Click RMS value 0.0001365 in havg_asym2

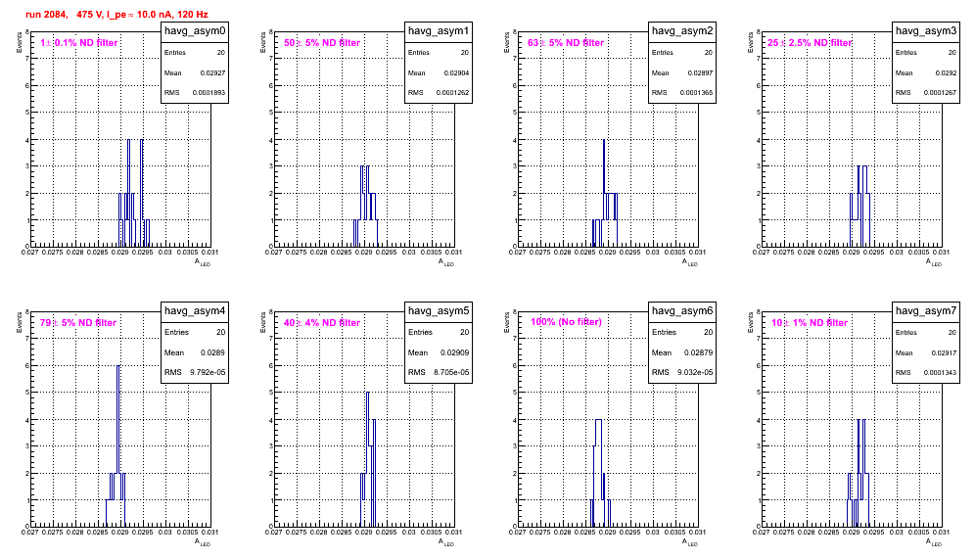(x=696, y=93)
